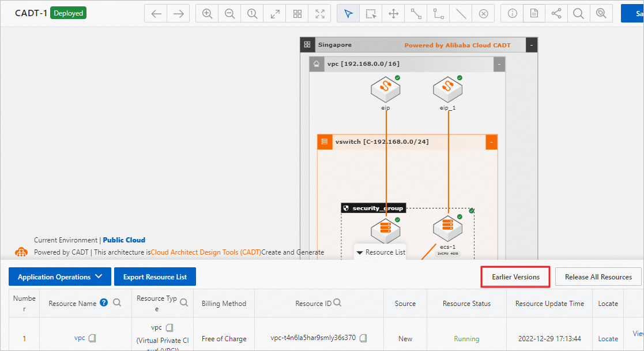Viewport: 644px width, 351px height.
Task: Click the Billing Method column header
Action: (224, 303)
